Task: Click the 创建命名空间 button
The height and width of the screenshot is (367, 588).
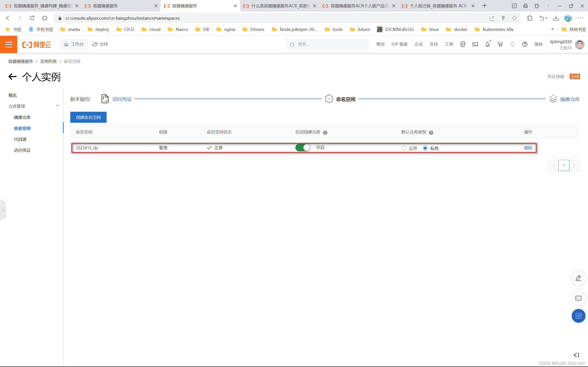Action: coord(88,117)
